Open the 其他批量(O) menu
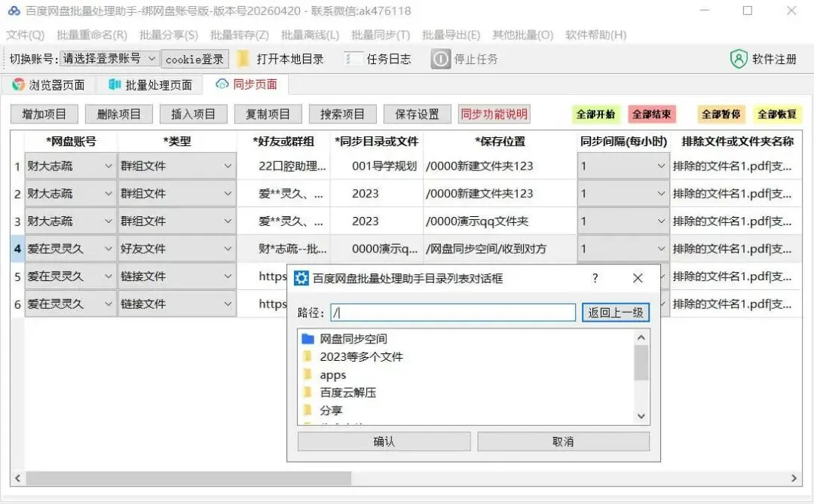The image size is (814, 504). click(x=523, y=35)
